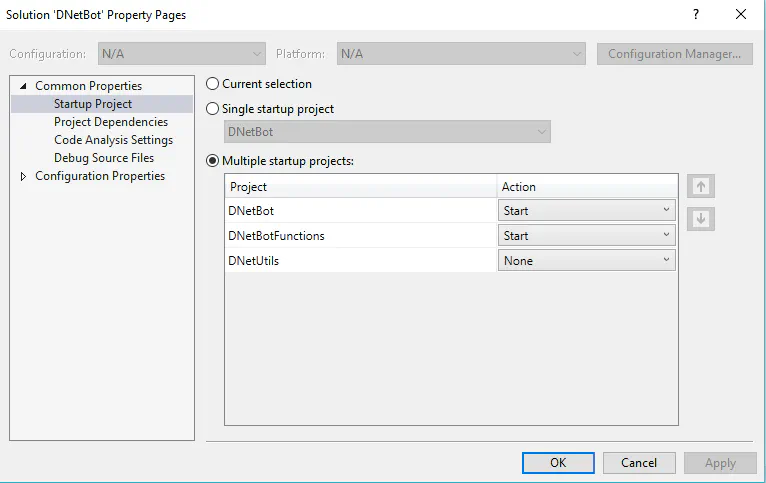
Task: Select Debug Source Files item
Action: [104, 158]
